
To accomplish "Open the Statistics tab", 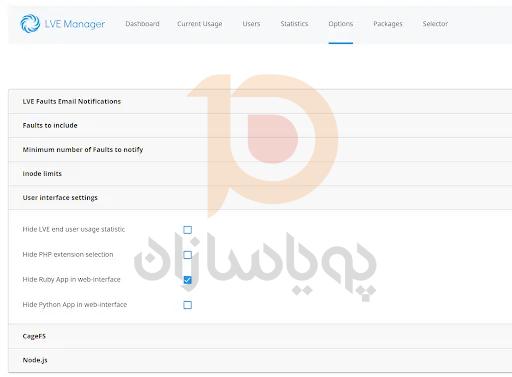I will 294,24.
